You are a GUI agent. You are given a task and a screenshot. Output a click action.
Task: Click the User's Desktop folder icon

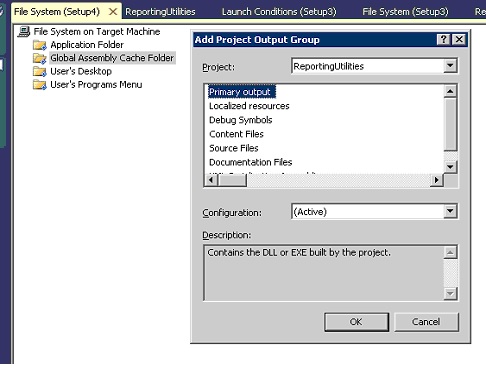[40, 72]
